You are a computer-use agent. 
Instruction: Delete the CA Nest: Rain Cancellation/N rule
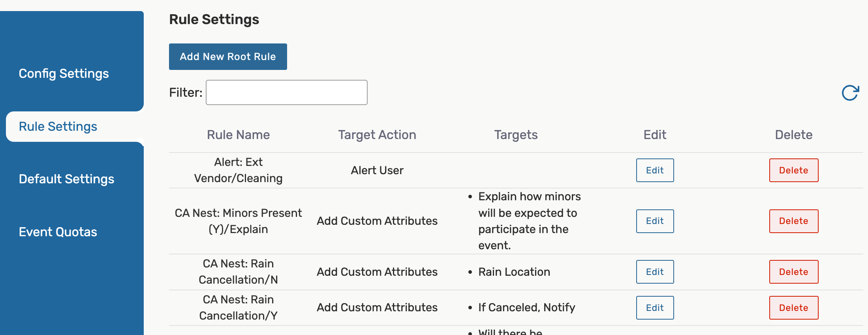[x=793, y=272]
